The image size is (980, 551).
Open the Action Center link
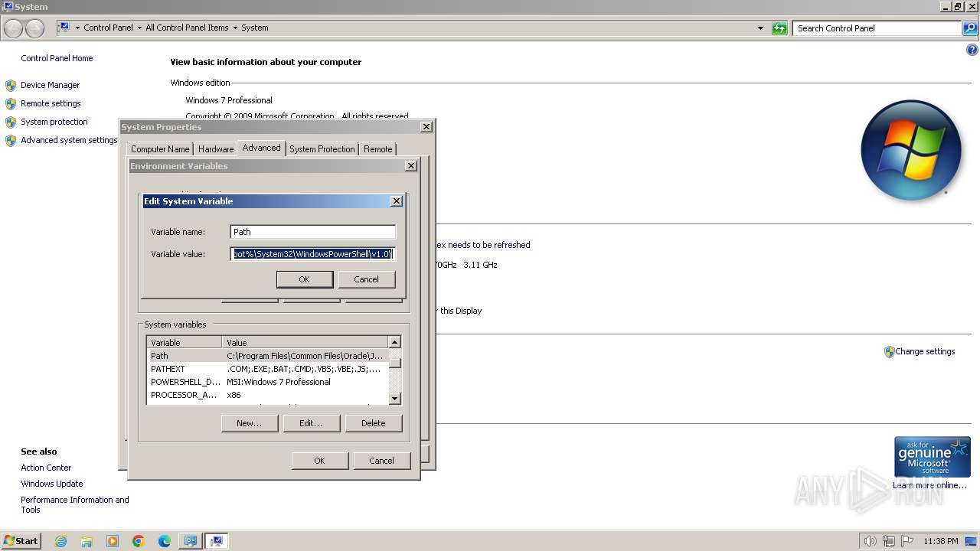[46, 468]
